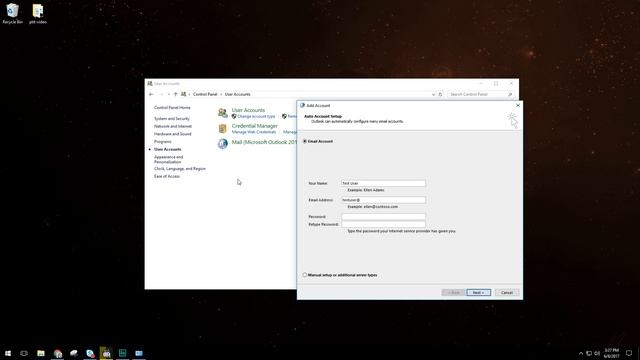The height and width of the screenshot is (360, 640).
Task: Open the Windows Start menu
Action: tap(8, 353)
